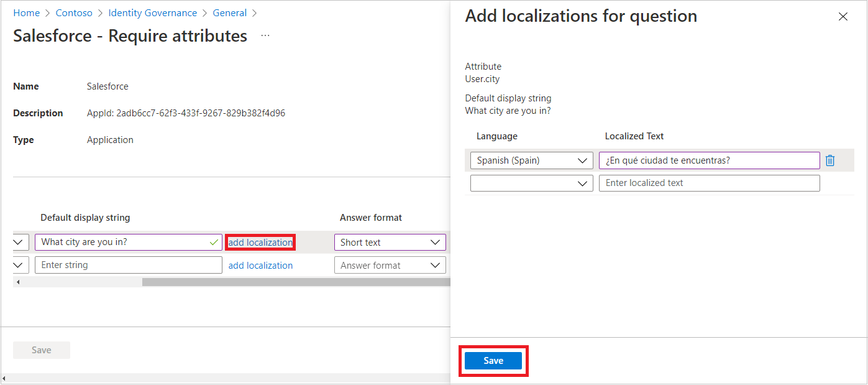Viewport: 868px width, 385px height.
Task: Open the ellipsis menu beside the page title
Action: (x=265, y=35)
